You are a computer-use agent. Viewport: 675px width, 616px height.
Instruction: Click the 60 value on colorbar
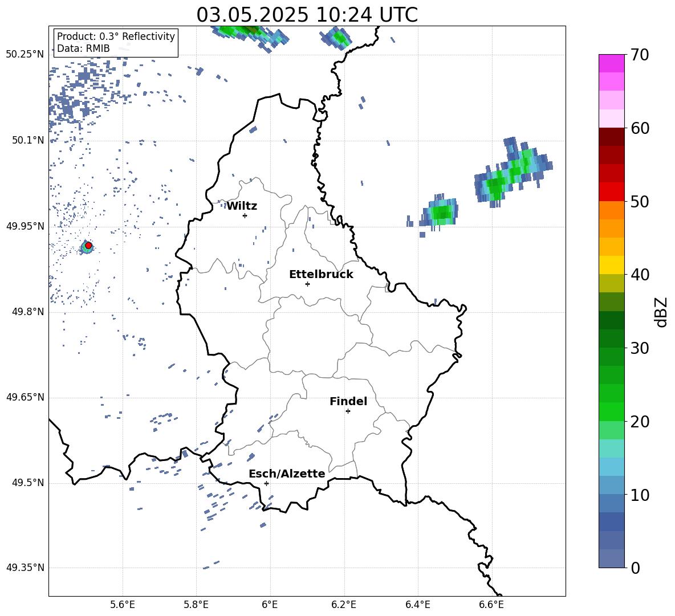(640, 128)
